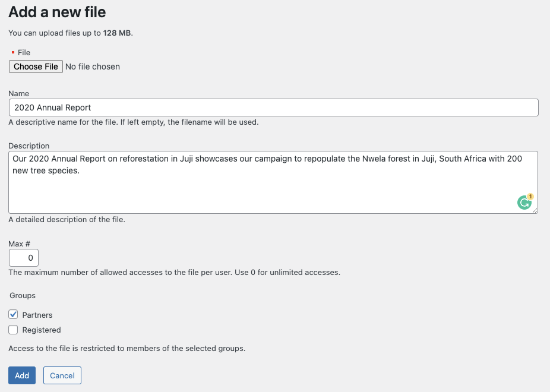Submit the form with the Add button
The width and height of the screenshot is (550, 392).
(x=22, y=375)
